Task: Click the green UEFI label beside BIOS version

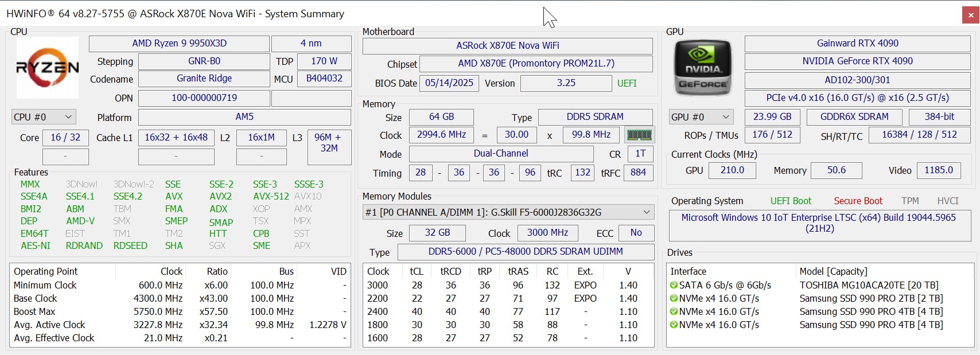Action: tap(627, 84)
